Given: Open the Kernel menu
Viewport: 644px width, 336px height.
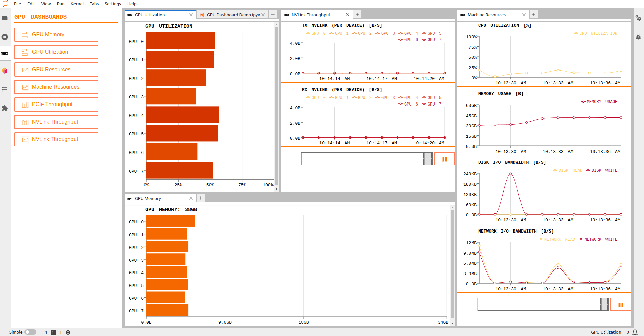Looking at the screenshot, I should pos(77,4).
